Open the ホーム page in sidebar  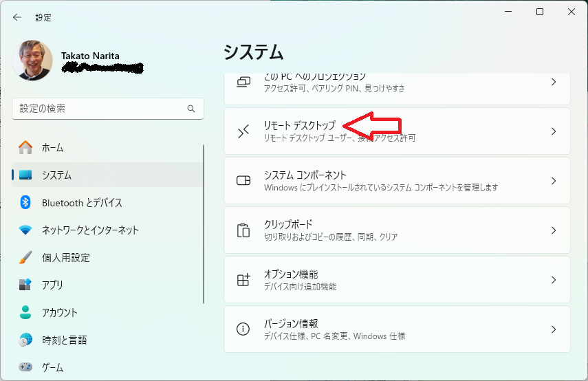click(52, 147)
